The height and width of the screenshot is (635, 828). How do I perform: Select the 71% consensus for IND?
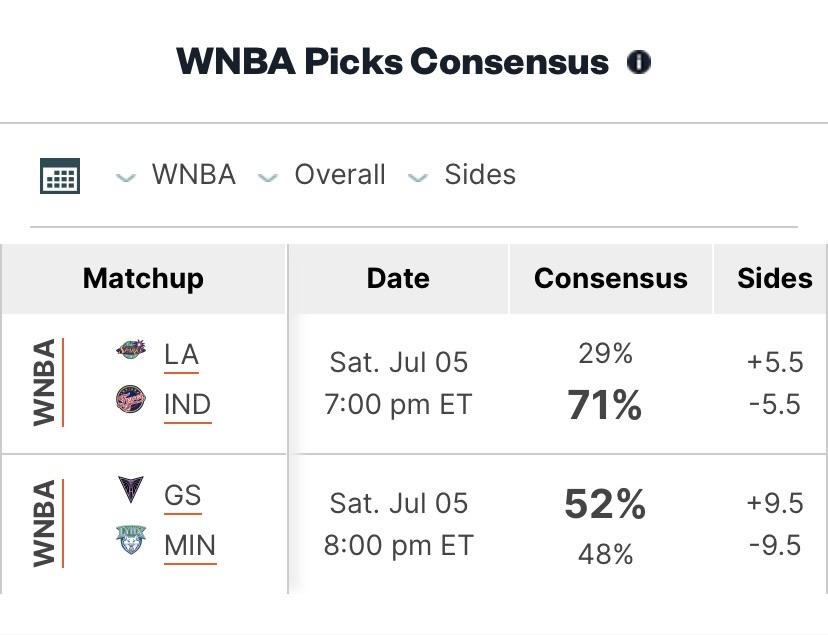(605, 405)
